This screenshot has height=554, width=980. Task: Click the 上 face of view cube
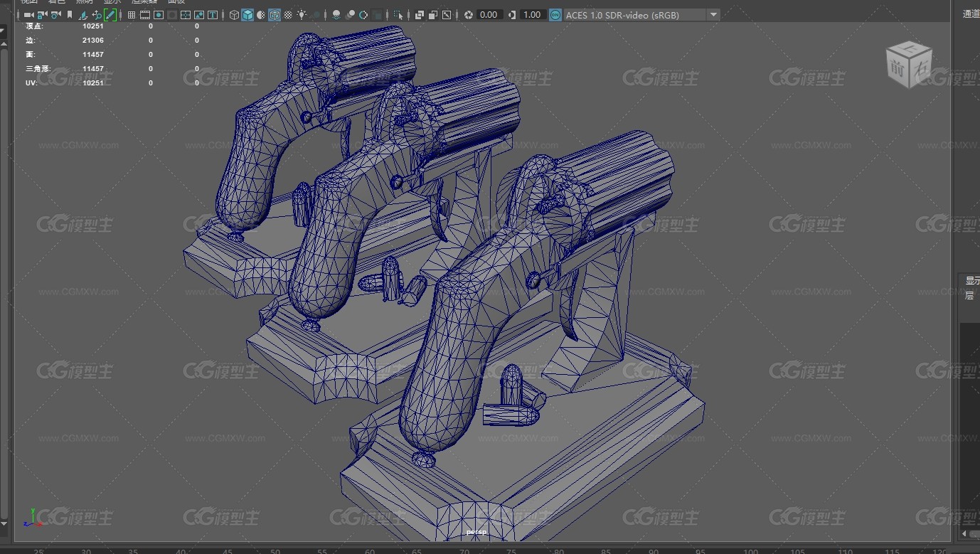[910, 48]
